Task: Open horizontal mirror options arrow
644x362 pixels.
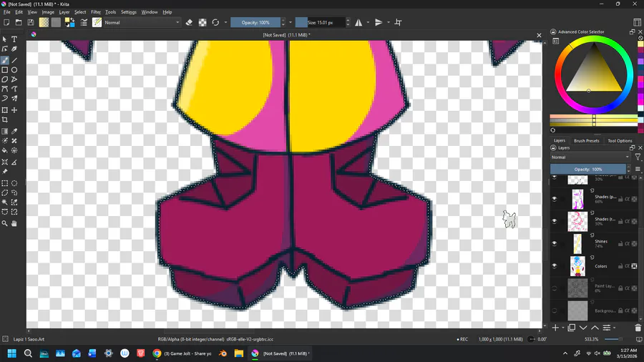Action: point(368,23)
